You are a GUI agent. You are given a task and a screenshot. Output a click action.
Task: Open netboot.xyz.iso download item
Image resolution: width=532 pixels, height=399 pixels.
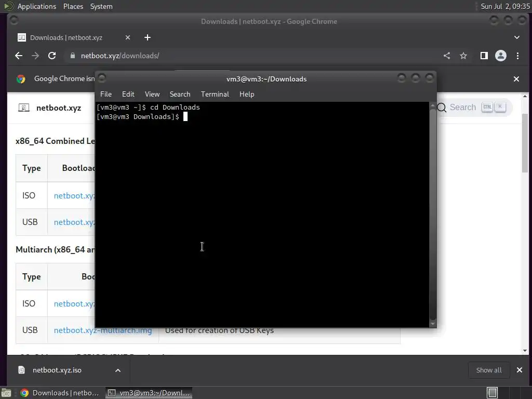[x=57, y=370]
